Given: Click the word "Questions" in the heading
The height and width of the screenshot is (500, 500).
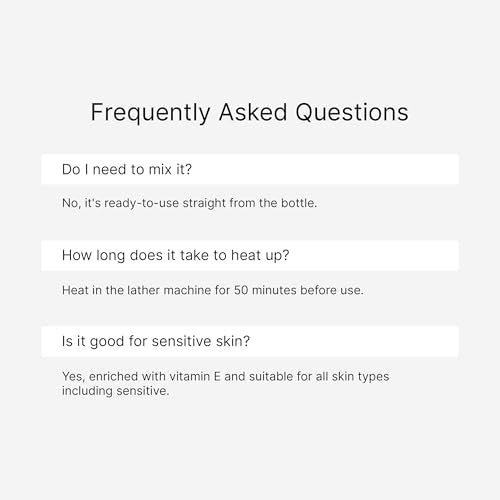Looking at the screenshot, I should [352, 112].
